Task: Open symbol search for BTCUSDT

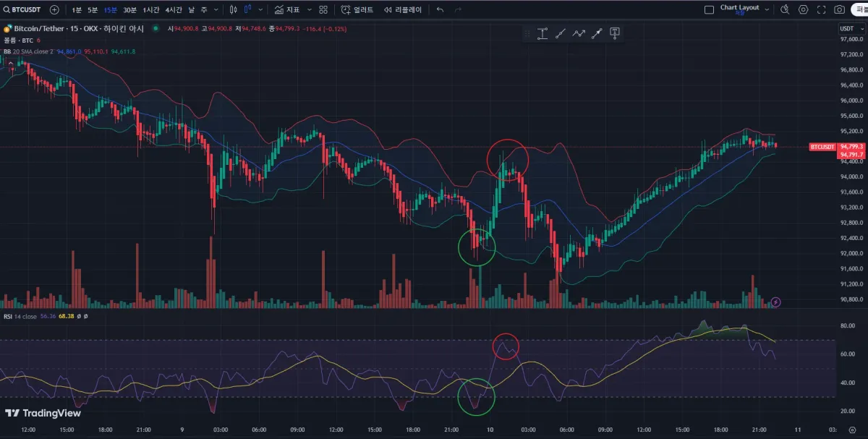Action: click(23, 10)
